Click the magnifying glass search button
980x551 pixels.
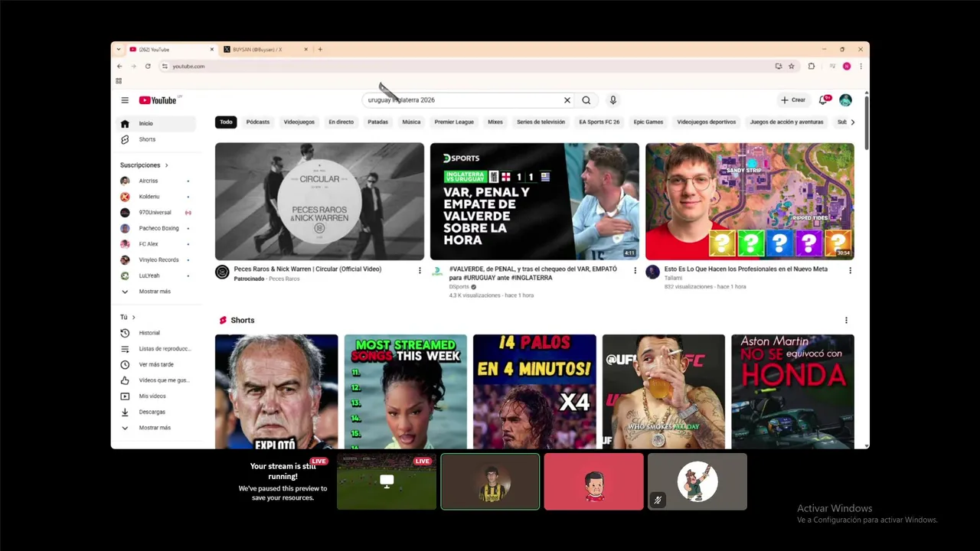point(586,100)
